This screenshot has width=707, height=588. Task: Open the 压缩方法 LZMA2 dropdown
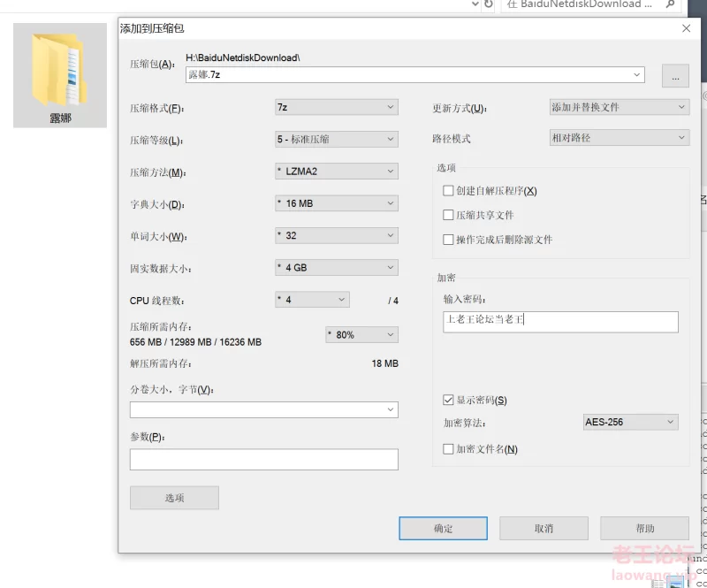coord(336,172)
